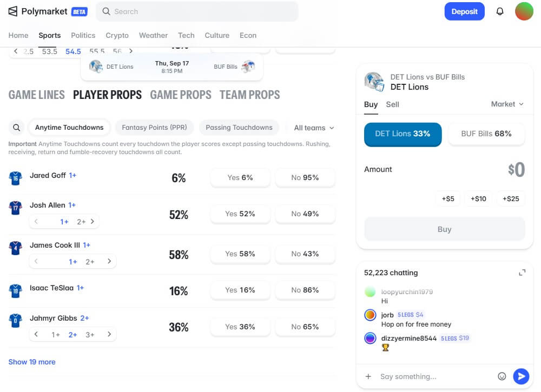Switch to the Sell tab in trade panel
Image resolution: width=541 pixels, height=392 pixels.
(392, 104)
